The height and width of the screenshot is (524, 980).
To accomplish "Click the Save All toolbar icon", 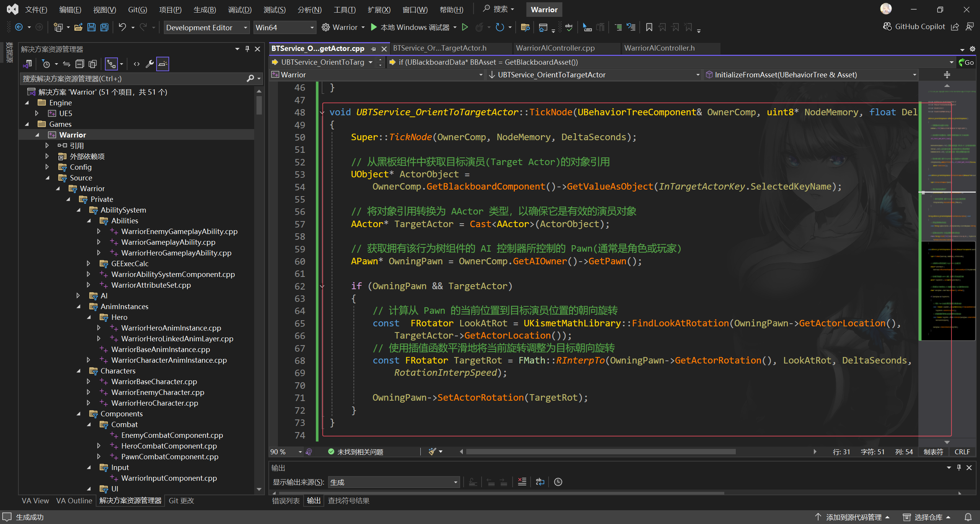I will tap(104, 27).
